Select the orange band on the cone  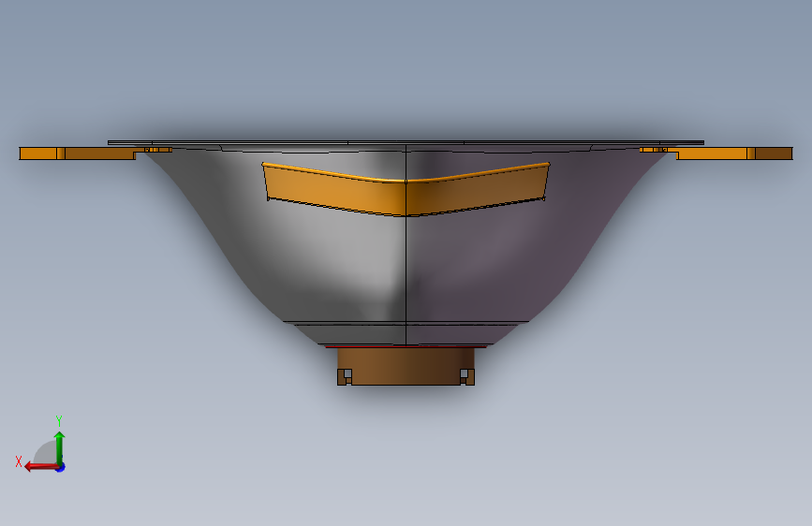pos(406,189)
